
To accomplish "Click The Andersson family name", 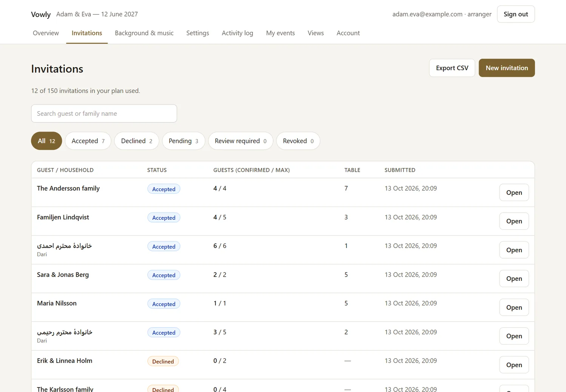I will point(68,188).
